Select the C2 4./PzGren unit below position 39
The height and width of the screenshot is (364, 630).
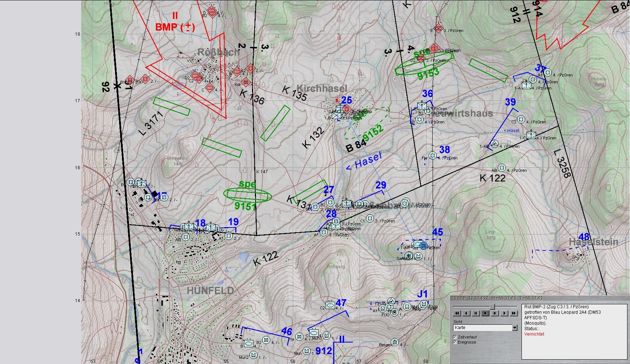point(521,119)
